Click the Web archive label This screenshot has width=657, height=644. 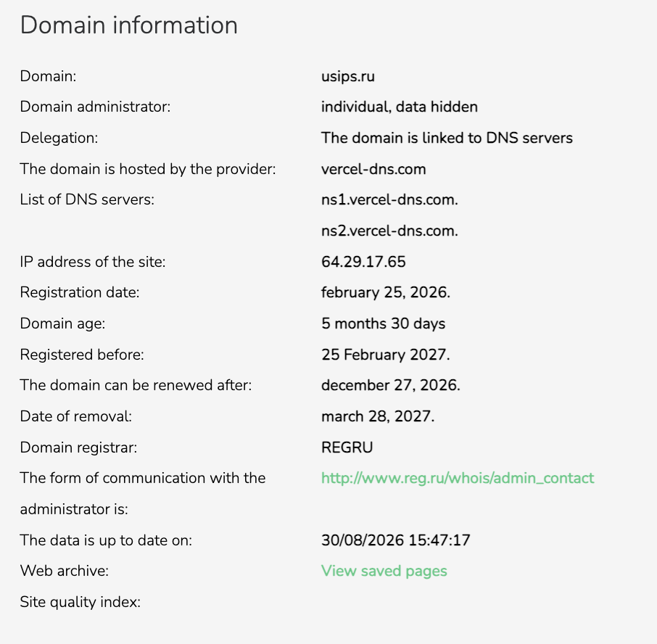[64, 571]
